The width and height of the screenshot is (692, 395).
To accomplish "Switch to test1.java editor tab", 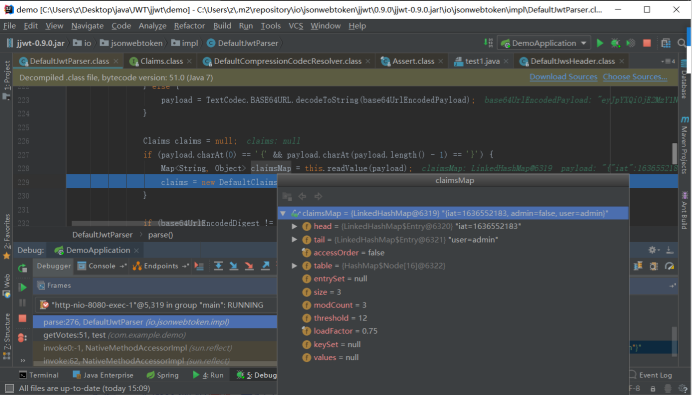I will (482, 61).
